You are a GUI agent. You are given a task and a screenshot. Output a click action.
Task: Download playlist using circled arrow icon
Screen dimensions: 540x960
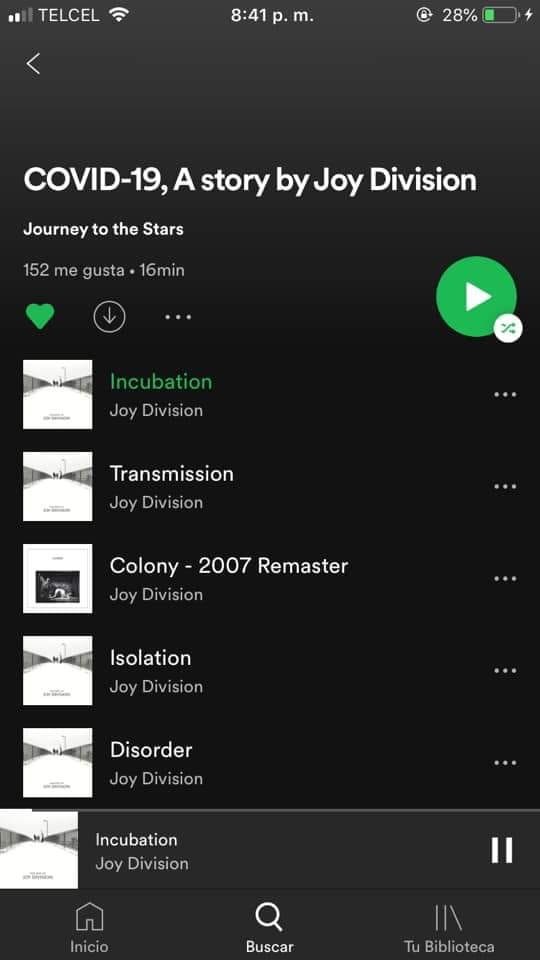(x=110, y=317)
